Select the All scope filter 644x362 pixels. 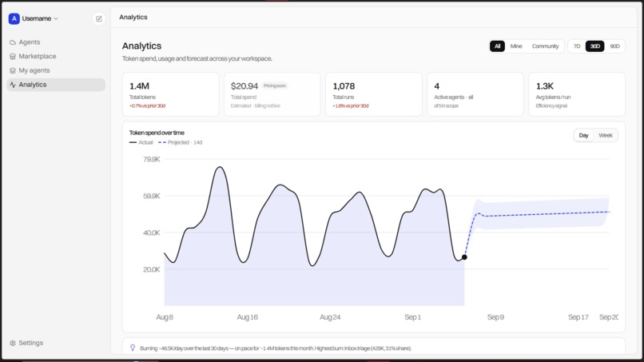click(x=497, y=46)
